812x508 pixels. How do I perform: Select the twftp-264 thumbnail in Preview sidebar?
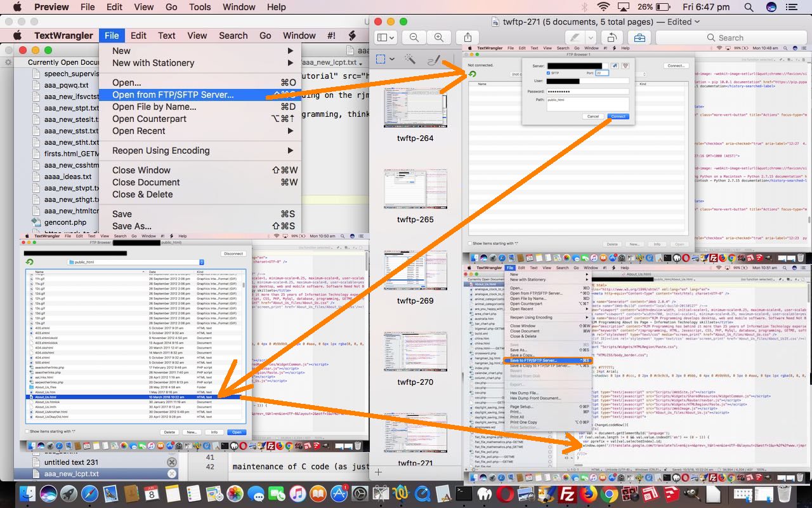(416, 108)
